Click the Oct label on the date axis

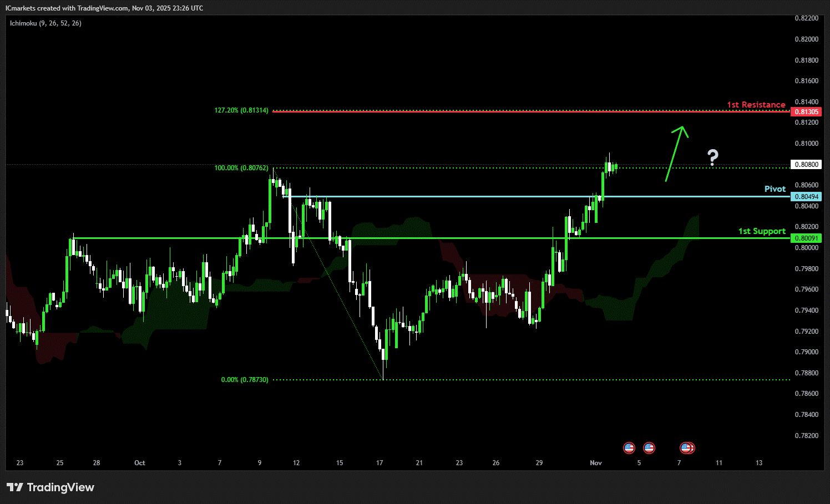(x=140, y=463)
